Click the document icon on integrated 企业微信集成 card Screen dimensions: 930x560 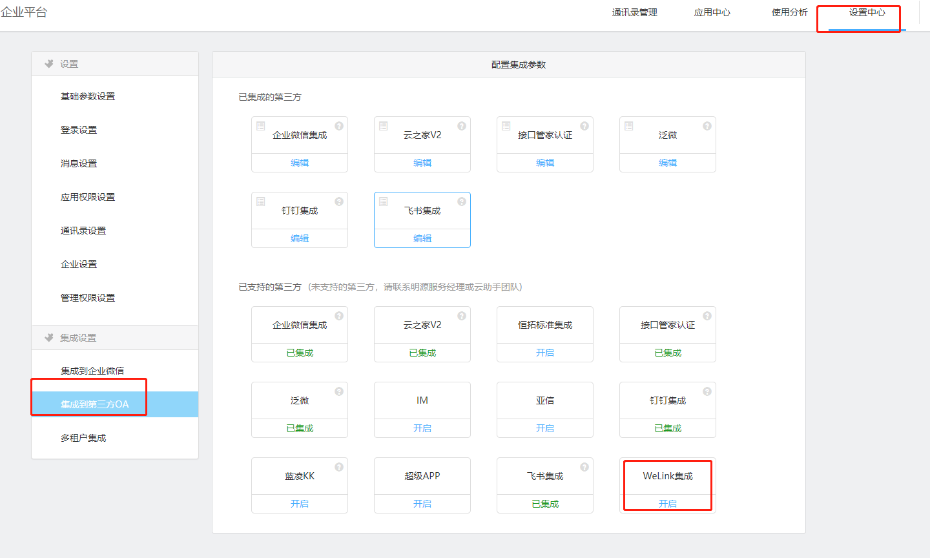point(261,126)
